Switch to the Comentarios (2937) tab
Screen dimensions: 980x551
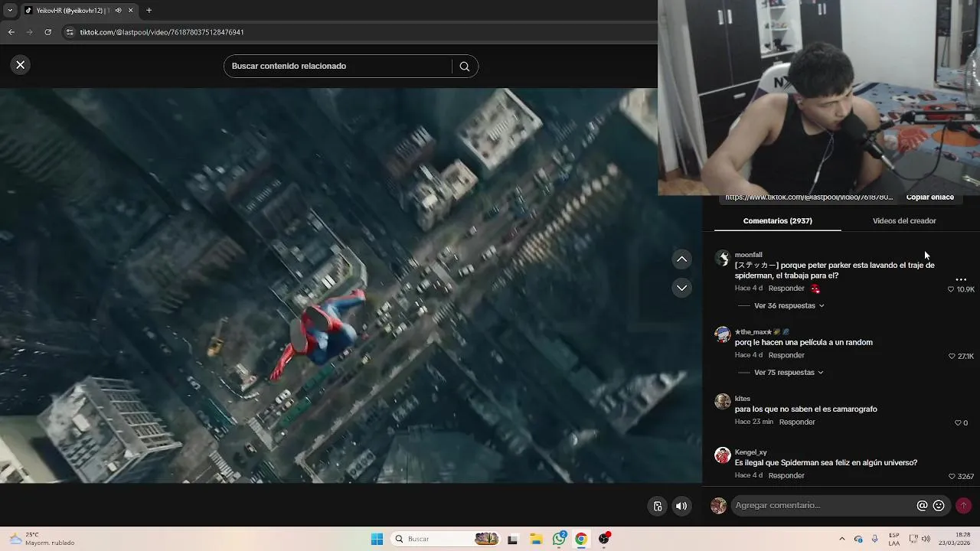[777, 221]
